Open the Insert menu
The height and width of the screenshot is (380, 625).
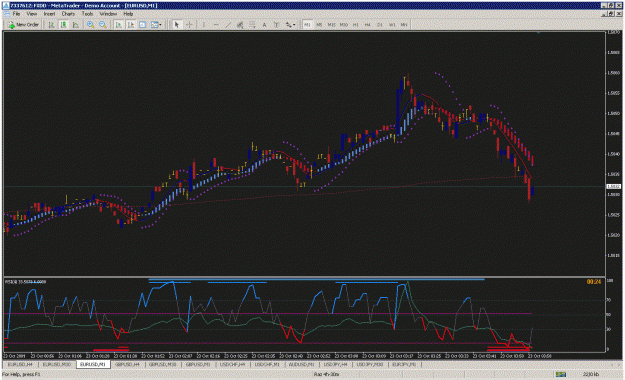tap(49, 14)
